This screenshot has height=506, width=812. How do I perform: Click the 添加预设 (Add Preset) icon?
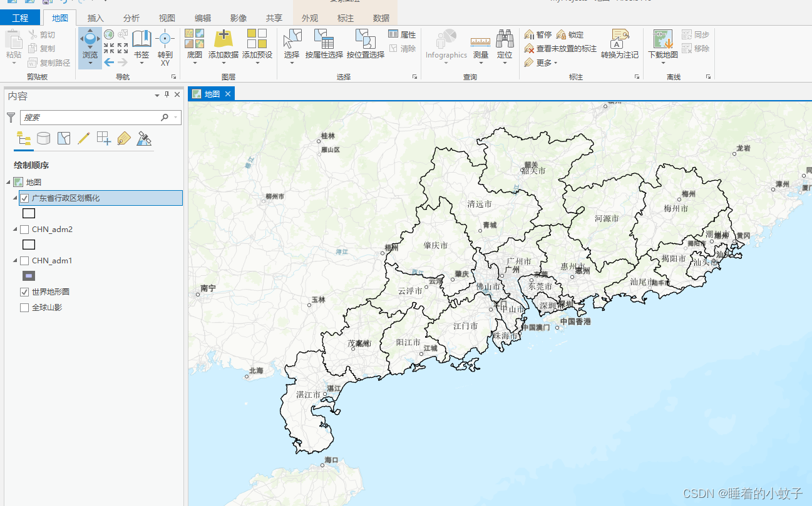point(257,39)
